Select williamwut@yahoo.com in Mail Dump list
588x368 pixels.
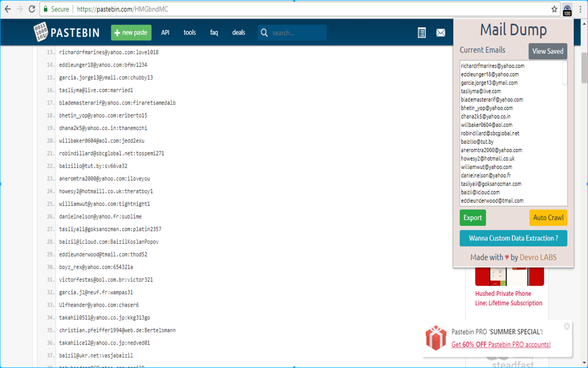486,167
